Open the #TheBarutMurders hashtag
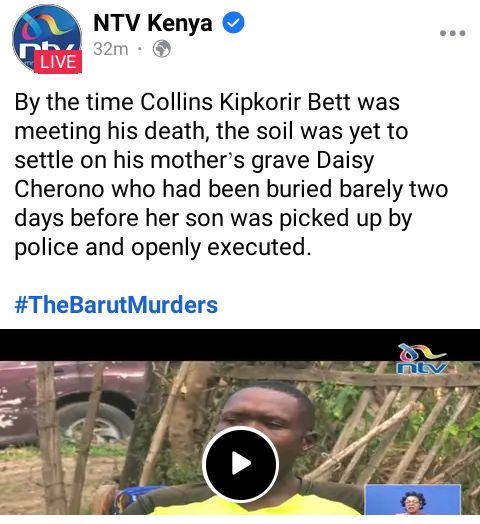This screenshot has width=480, height=524. point(116,305)
